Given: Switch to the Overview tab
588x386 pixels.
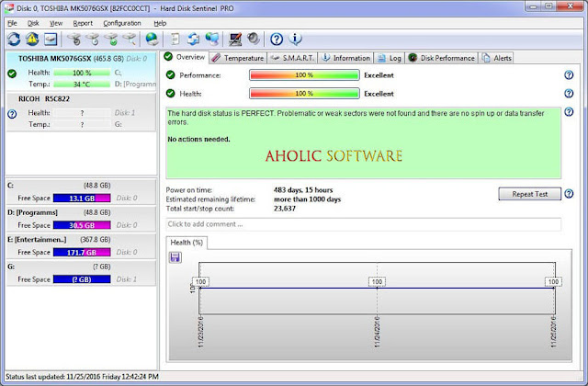Looking at the screenshot, I should [185, 57].
